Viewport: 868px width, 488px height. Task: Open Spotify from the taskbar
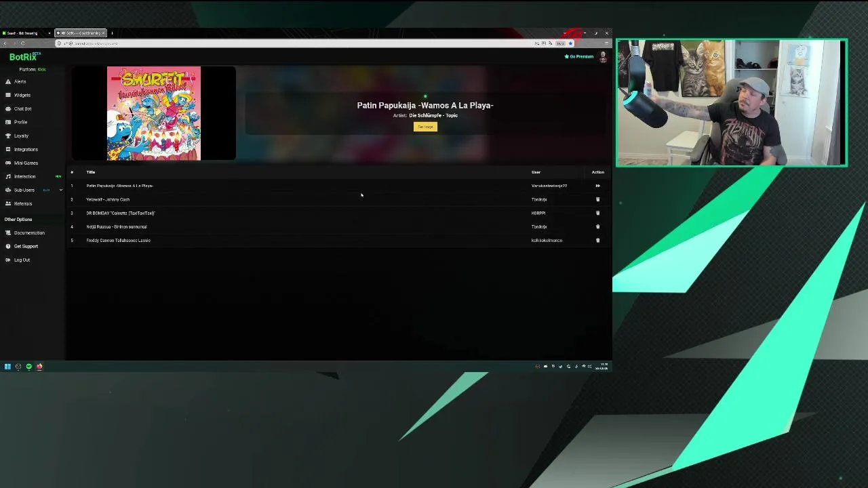coord(28,367)
